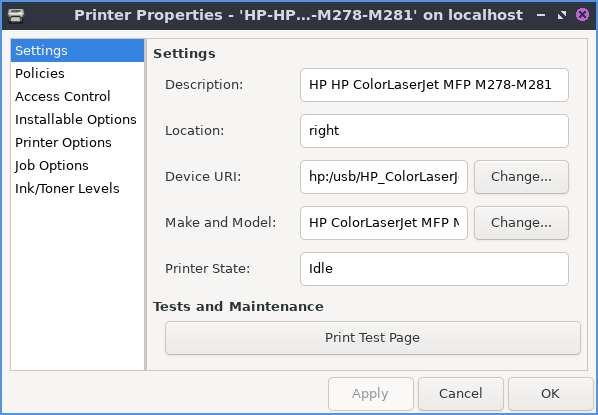Screen dimensions: 598x415
Task: Change the Device URI
Action: click(521, 177)
